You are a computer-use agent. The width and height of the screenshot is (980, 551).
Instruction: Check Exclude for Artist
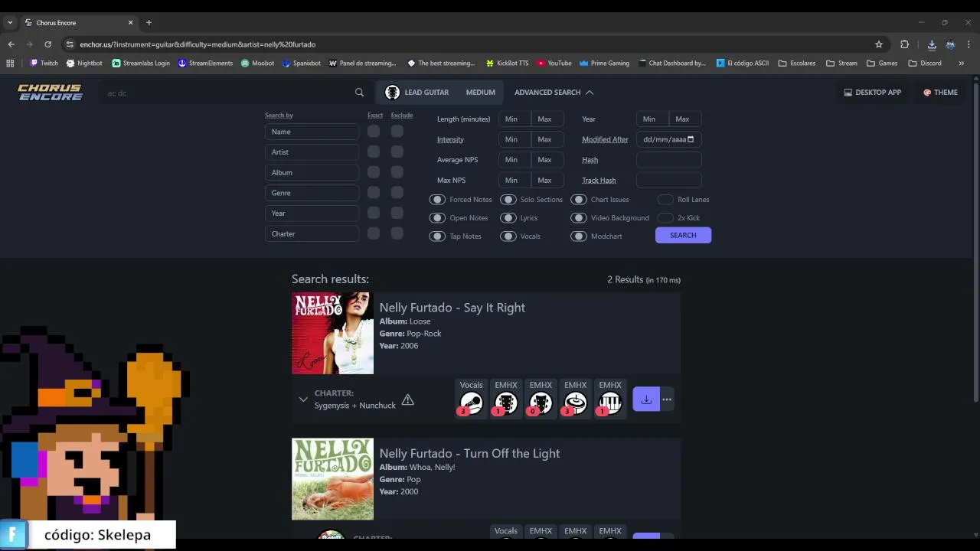[397, 152]
